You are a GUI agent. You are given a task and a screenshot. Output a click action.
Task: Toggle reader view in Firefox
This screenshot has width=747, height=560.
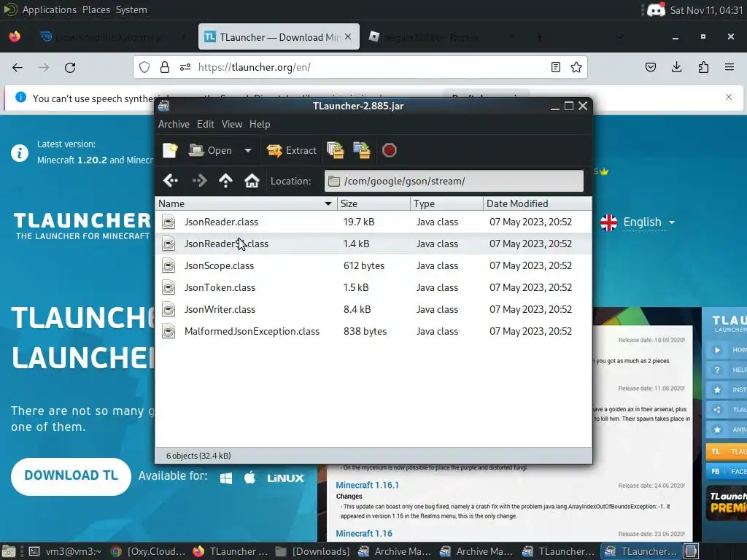click(x=555, y=67)
